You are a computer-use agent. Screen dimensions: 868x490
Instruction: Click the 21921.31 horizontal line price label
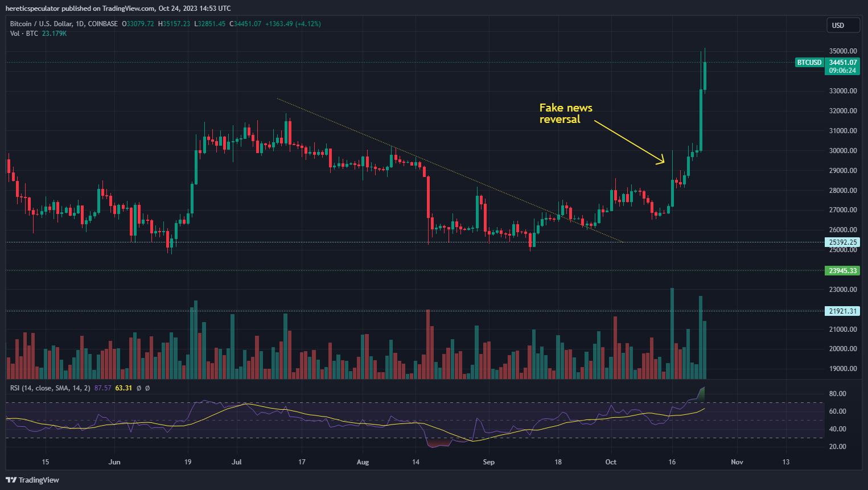click(x=842, y=311)
